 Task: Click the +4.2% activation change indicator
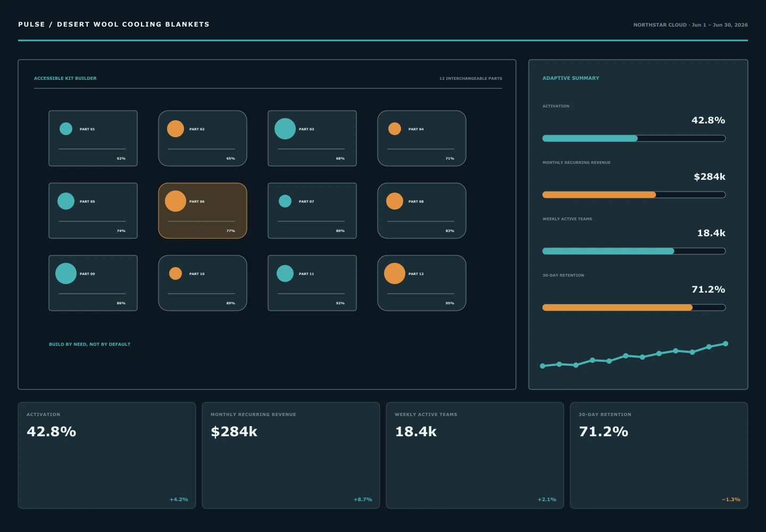pyautogui.click(x=179, y=500)
